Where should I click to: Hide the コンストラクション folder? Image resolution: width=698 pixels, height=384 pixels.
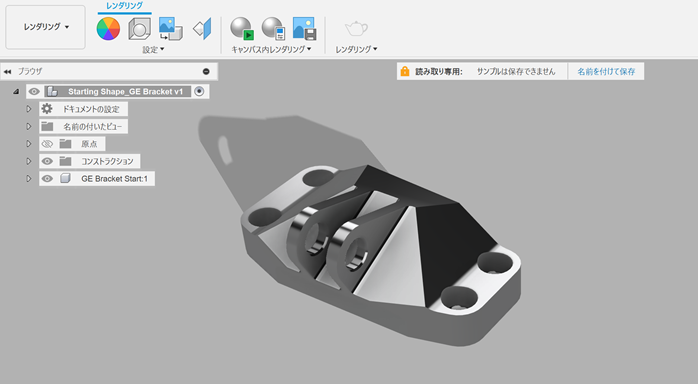(47, 161)
